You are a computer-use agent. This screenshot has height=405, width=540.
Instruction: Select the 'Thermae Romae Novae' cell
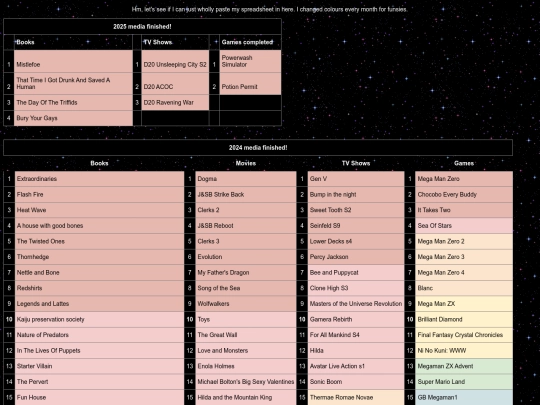[356, 397]
